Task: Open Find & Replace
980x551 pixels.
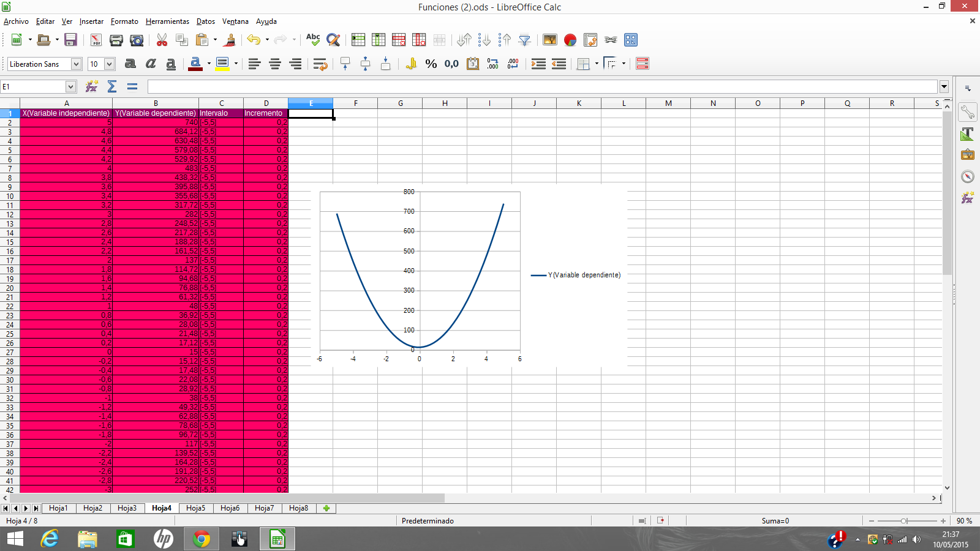Action: tap(333, 40)
